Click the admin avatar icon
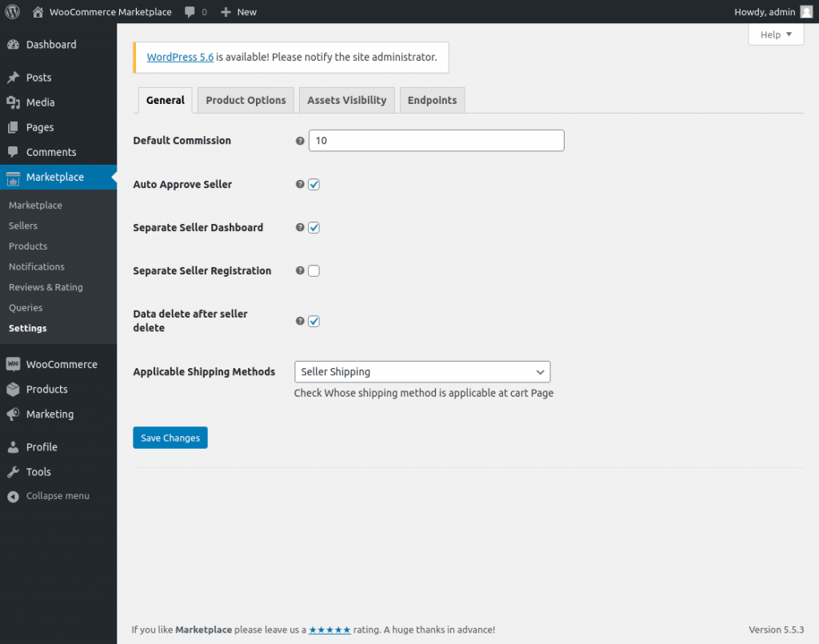819x644 pixels. (806, 12)
